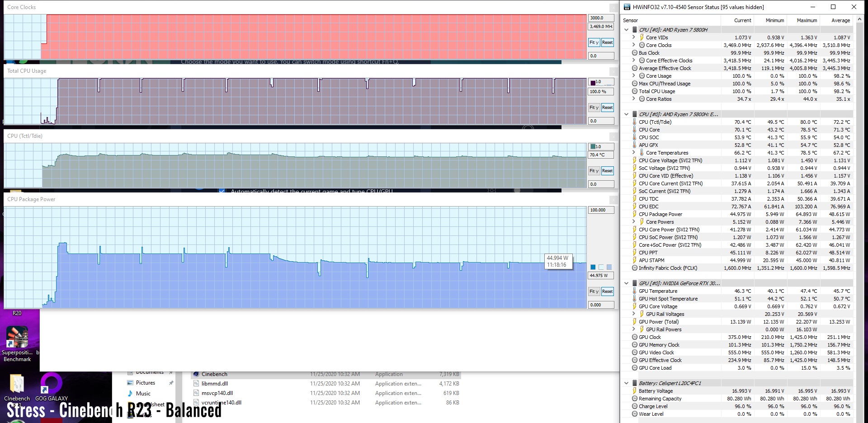Collapse the Battery Celxpert sensor section
This screenshot has height=423, width=868.
pos(627,383)
